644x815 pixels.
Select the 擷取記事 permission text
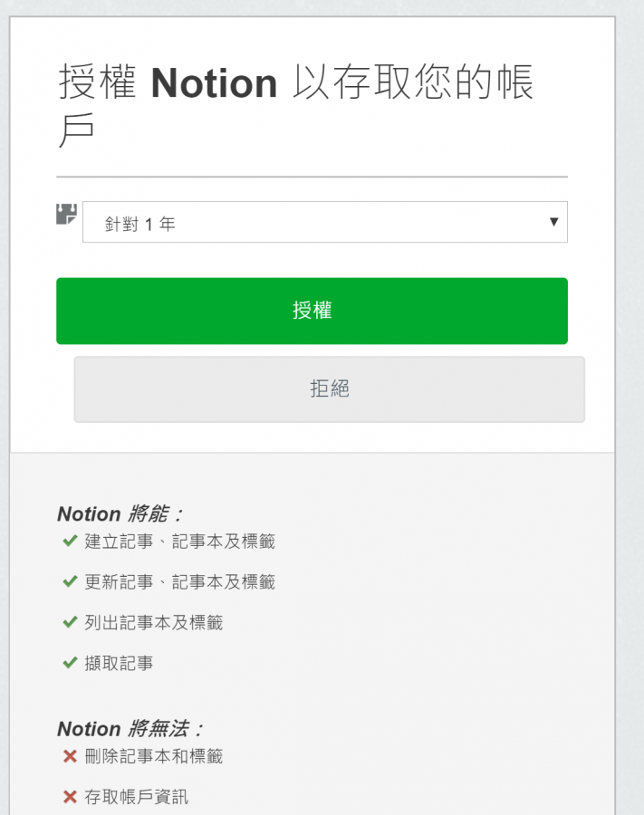[119, 663]
